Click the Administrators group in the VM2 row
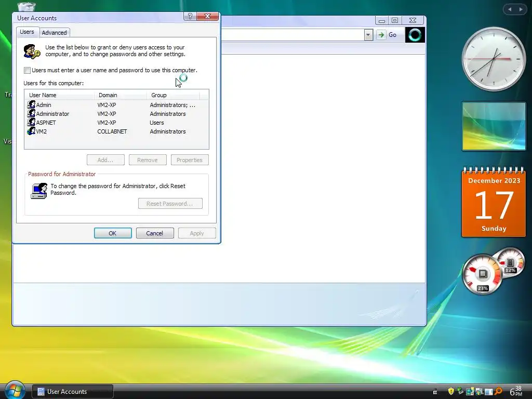 point(168,131)
